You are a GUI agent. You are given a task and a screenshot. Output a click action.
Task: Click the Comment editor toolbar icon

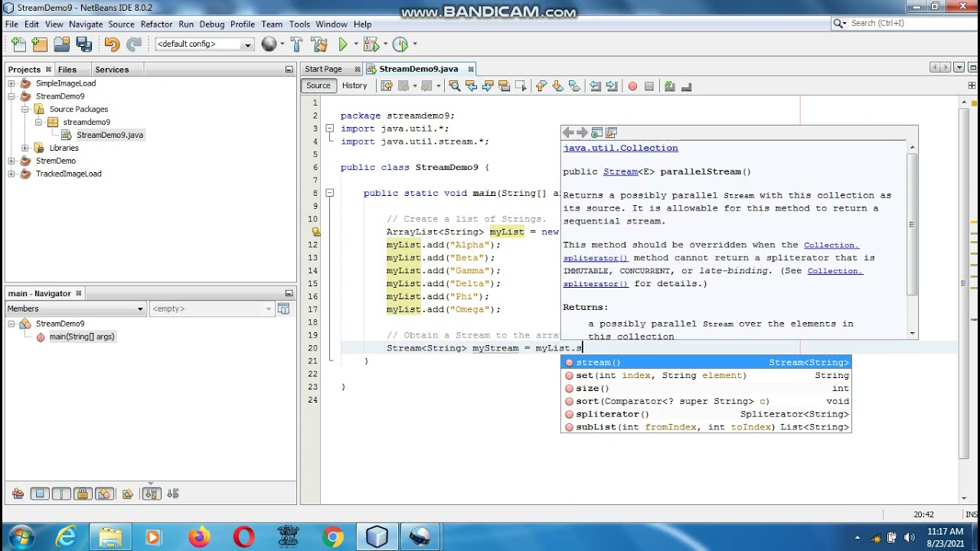click(670, 86)
